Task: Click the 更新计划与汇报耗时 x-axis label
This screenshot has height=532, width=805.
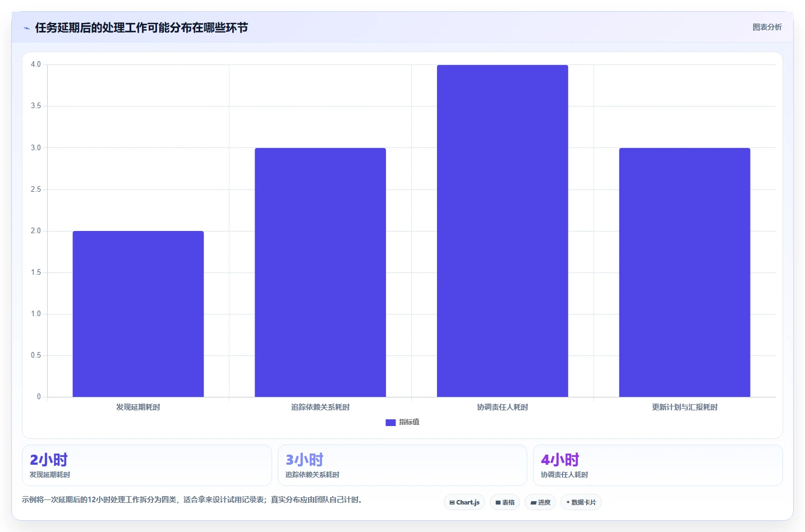Action: pos(684,407)
